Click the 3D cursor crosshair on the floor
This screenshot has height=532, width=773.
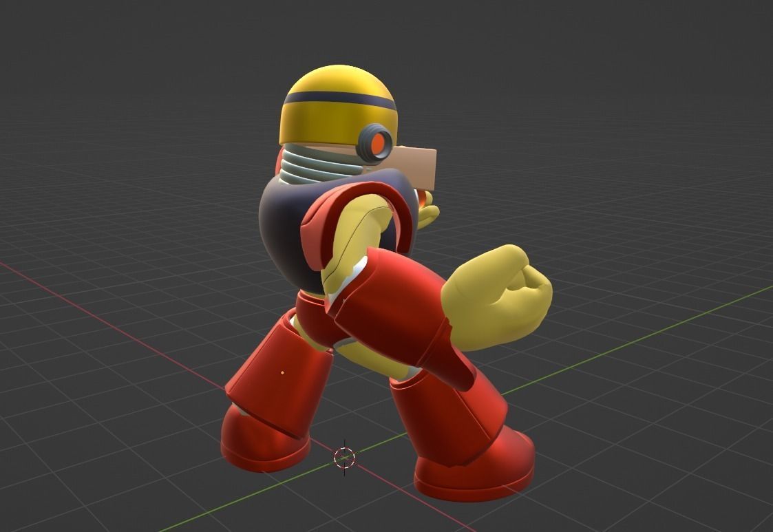(344, 458)
